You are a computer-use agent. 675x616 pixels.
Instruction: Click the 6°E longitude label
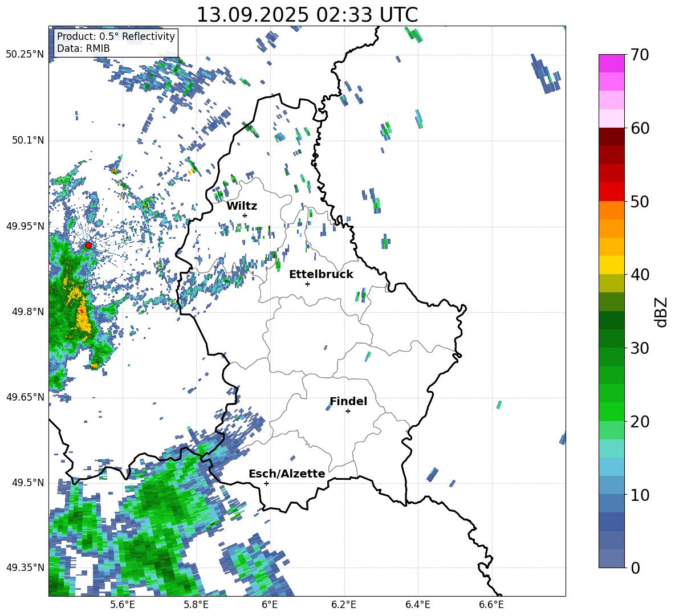click(270, 605)
